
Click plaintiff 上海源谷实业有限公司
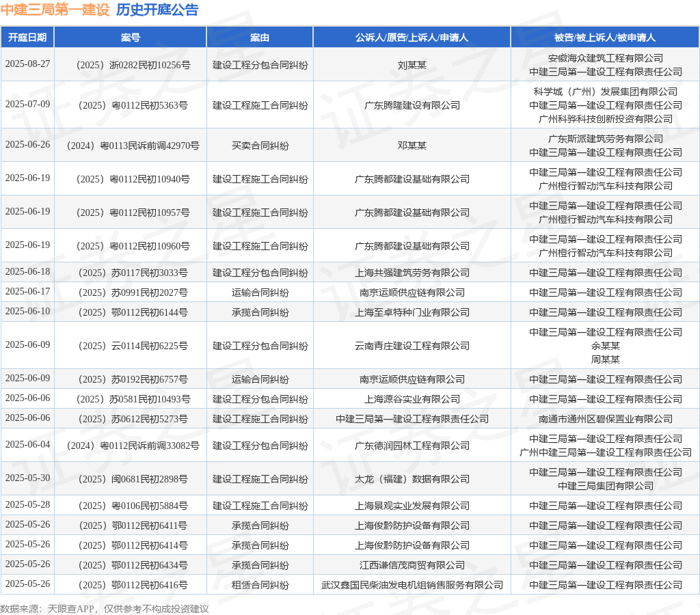[x=412, y=399]
